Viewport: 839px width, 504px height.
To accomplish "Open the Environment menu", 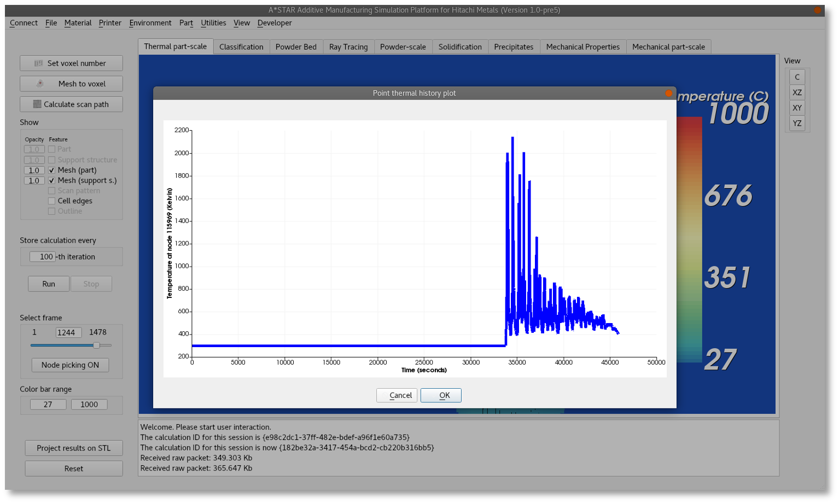I will click(x=150, y=23).
